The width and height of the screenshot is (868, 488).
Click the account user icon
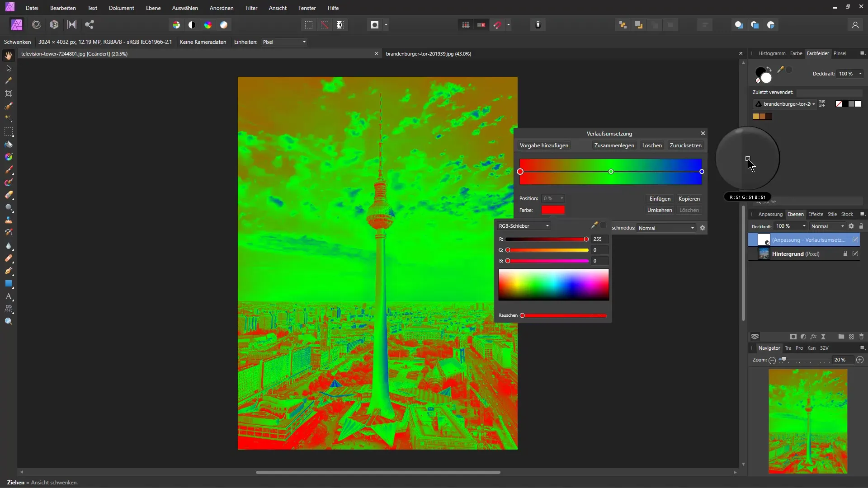[855, 25]
